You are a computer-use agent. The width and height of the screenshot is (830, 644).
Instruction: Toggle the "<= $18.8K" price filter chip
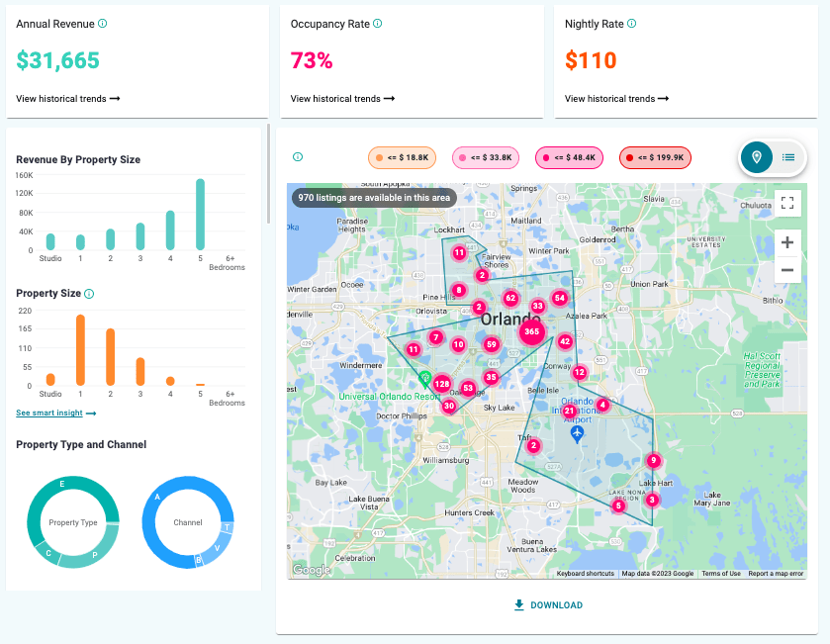coord(401,156)
